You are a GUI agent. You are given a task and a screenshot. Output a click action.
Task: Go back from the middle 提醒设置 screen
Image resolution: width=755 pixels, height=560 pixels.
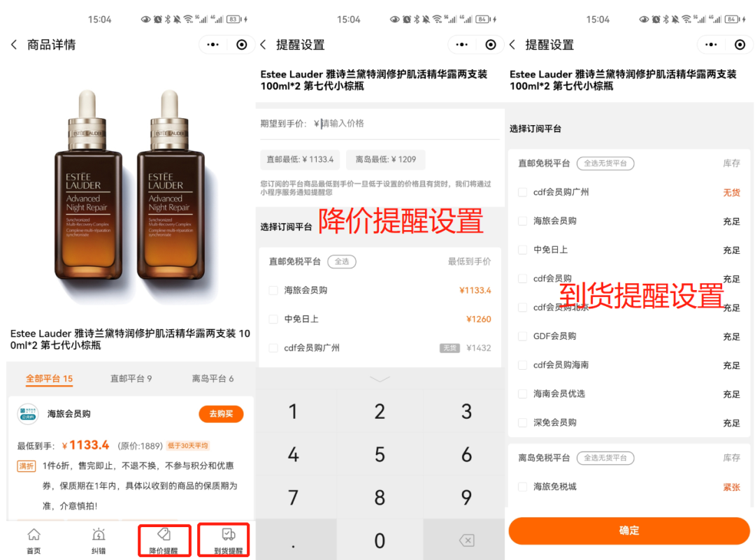(x=263, y=45)
